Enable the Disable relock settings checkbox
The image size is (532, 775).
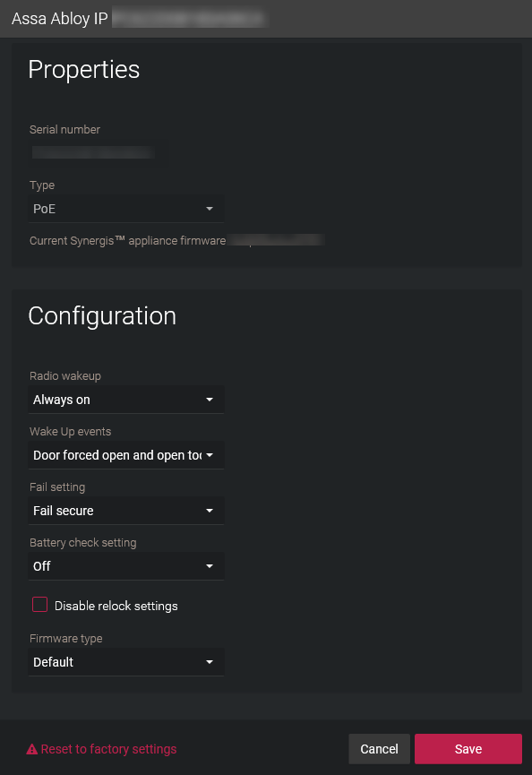tap(39, 605)
